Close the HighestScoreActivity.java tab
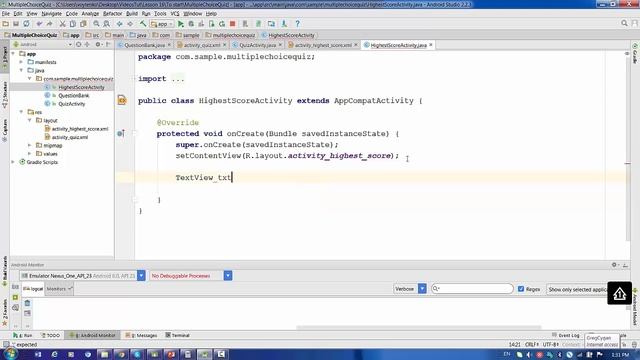The width and height of the screenshot is (640, 360). click(431, 45)
